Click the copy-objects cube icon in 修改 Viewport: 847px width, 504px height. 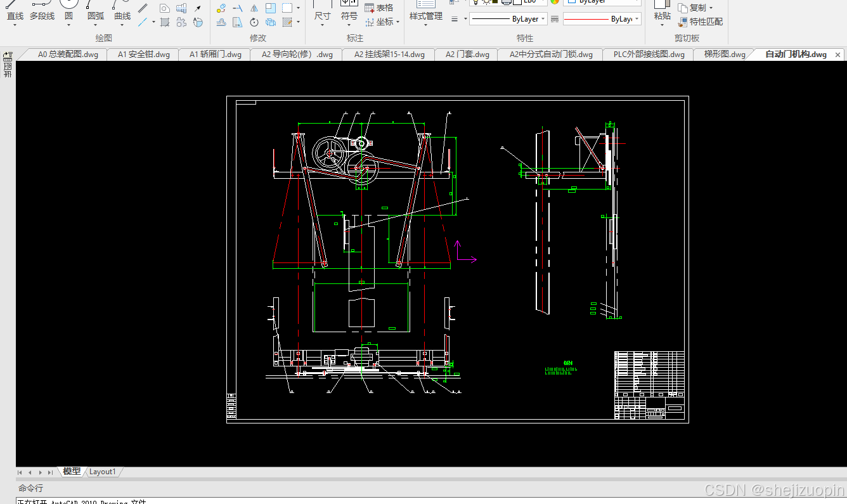point(271,22)
